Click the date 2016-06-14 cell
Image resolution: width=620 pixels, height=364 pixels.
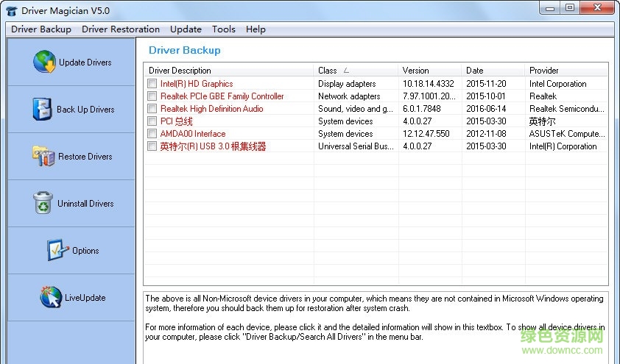coord(486,109)
